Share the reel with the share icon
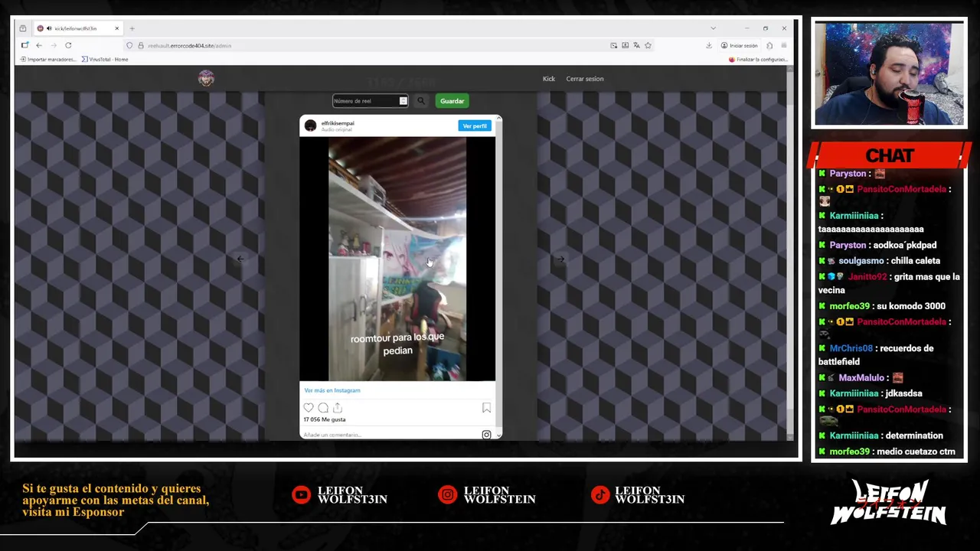 (x=338, y=408)
